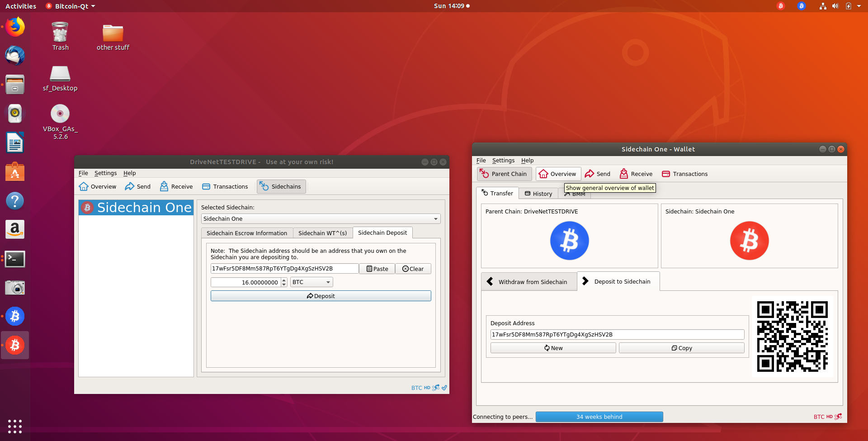The width and height of the screenshot is (868, 441).
Task: Open the Bitcoin-Qt app menu in top bar
Action: pos(71,6)
